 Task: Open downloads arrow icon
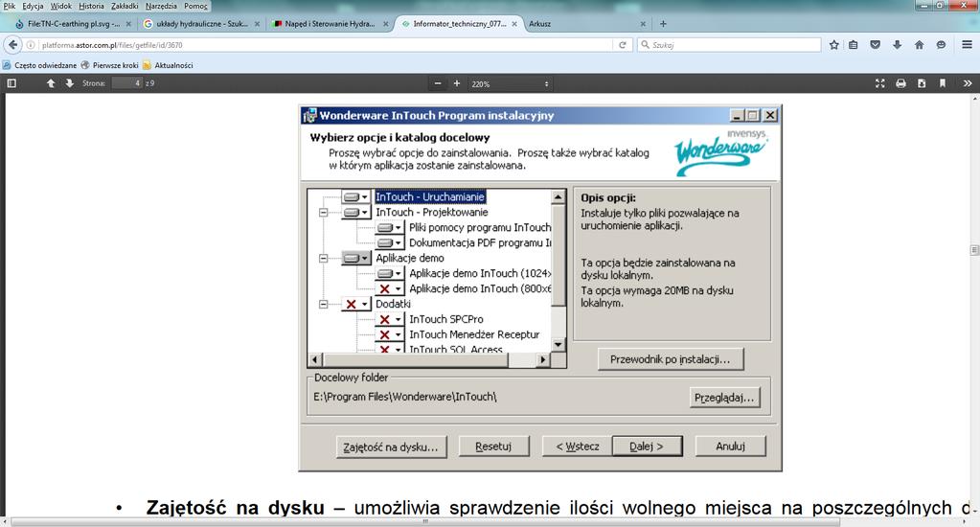(x=898, y=45)
